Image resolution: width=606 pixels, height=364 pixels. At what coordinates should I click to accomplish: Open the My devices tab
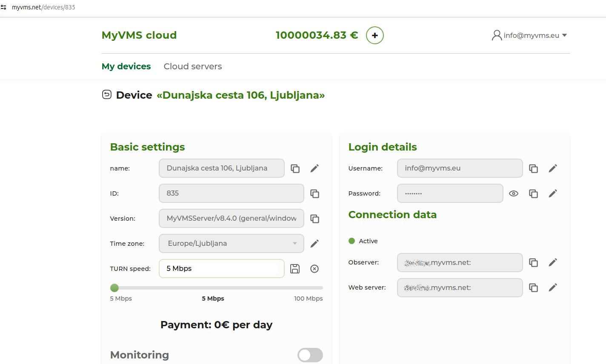pyautogui.click(x=126, y=66)
